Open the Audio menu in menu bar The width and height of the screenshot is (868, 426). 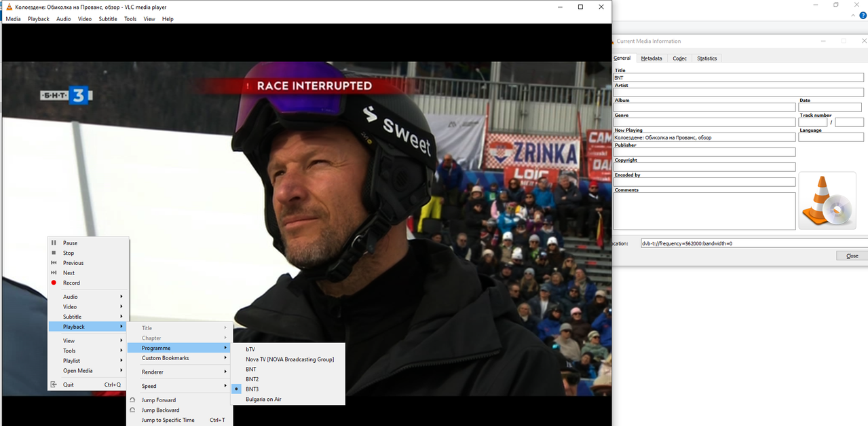click(x=64, y=19)
